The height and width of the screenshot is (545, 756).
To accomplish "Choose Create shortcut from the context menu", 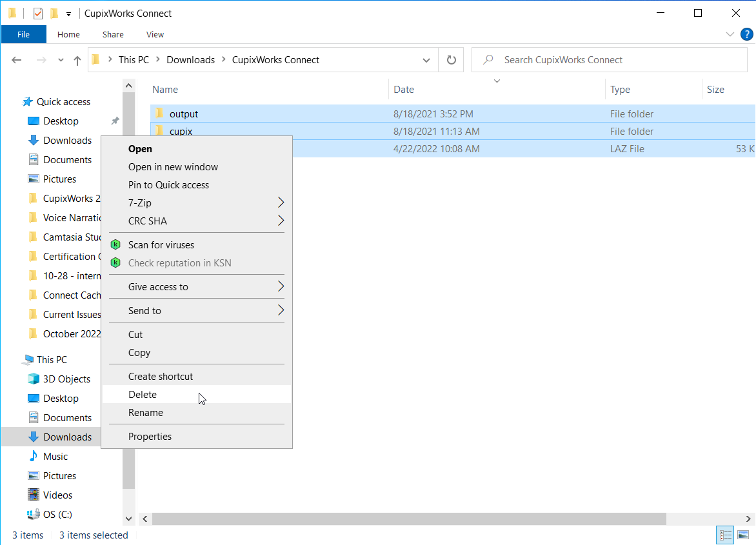I will tap(197, 377).
